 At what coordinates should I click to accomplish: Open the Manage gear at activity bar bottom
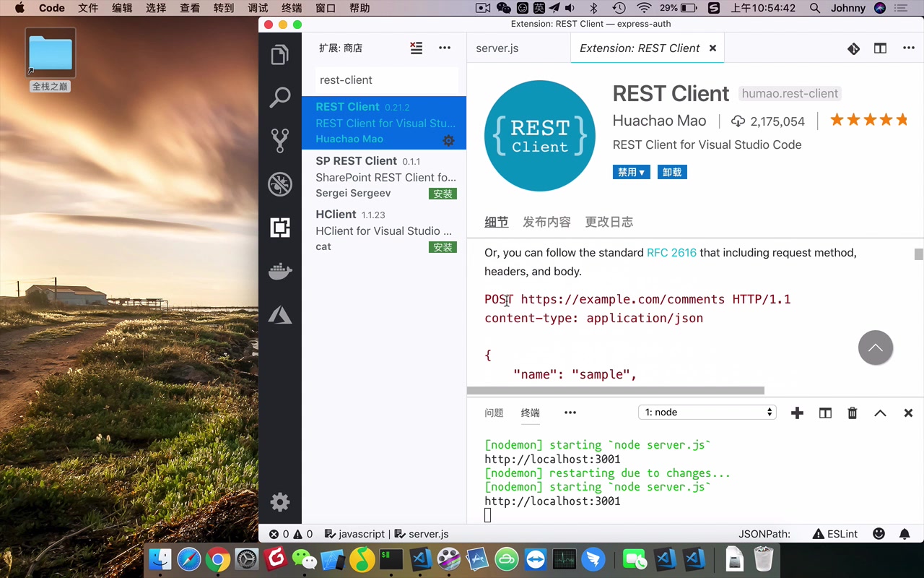[x=280, y=502]
